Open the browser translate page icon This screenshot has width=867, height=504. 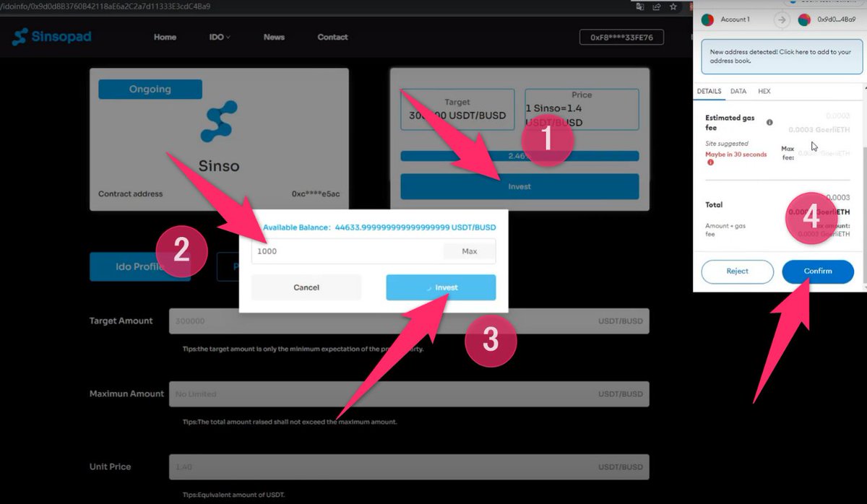[x=640, y=6]
